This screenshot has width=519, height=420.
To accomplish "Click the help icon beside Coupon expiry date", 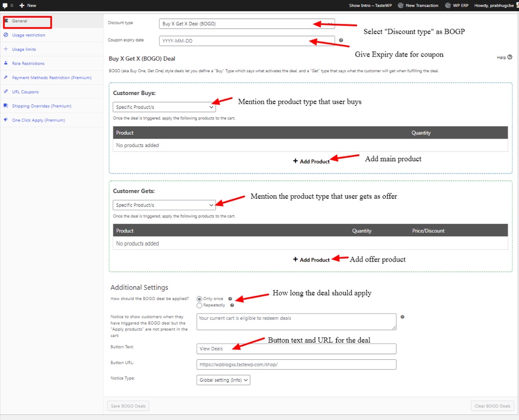I will [x=341, y=40].
